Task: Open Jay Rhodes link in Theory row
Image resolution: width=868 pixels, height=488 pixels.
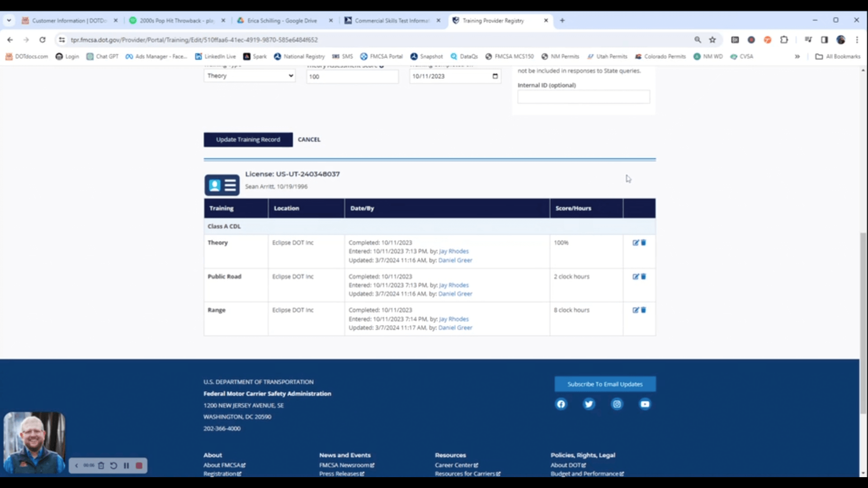Action: pyautogui.click(x=454, y=251)
